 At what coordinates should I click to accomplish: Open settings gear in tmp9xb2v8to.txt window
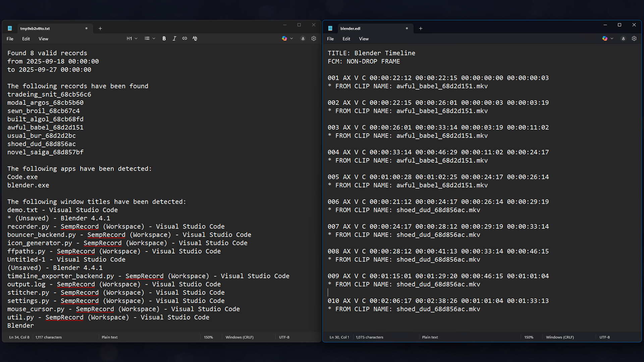[314, 39]
